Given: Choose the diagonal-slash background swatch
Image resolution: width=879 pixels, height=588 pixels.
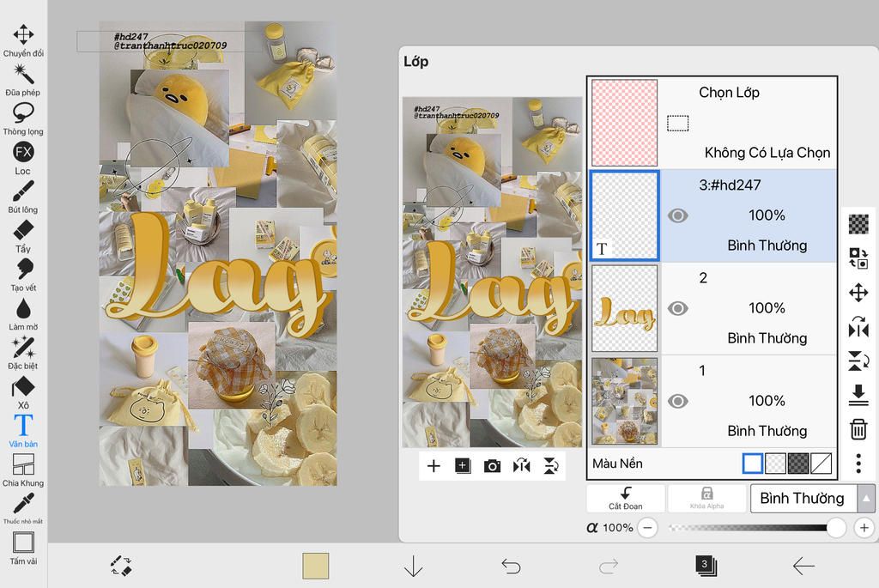Looking at the screenshot, I should tap(821, 464).
